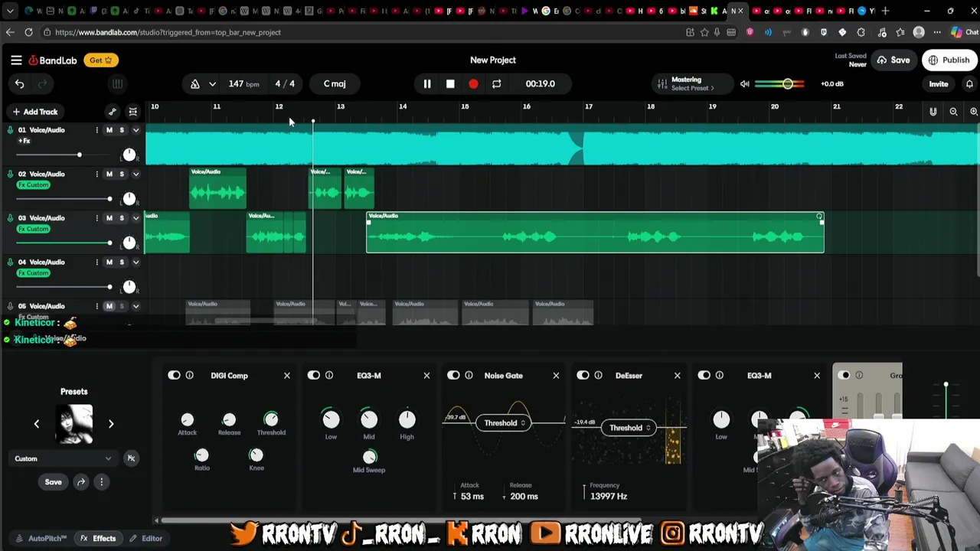The height and width of the screenshot is (551, 980).
Task: Open the DeEsser Threshold selector
Action: click(629, 428)
